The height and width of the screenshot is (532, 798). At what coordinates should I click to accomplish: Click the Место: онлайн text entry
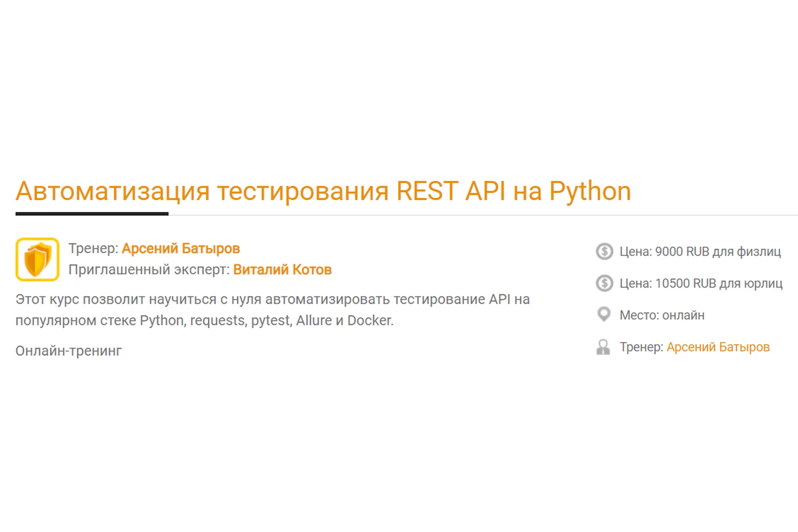point(662,315)
